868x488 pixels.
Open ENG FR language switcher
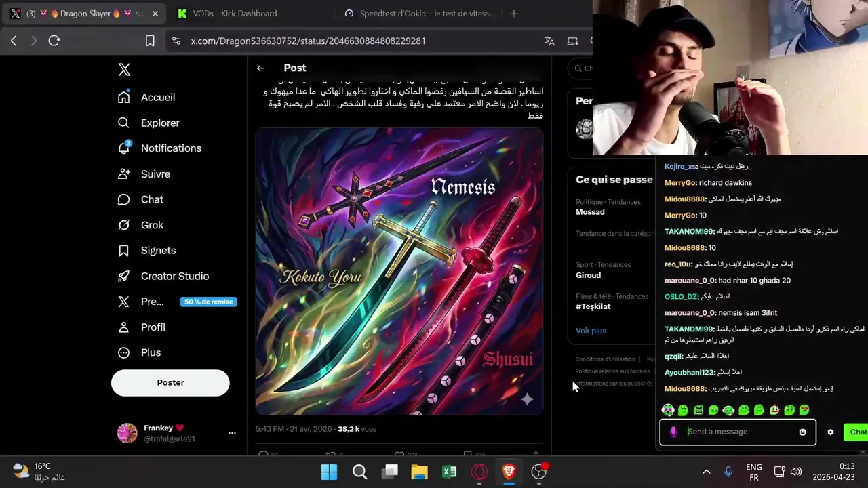tap(753, 472)
